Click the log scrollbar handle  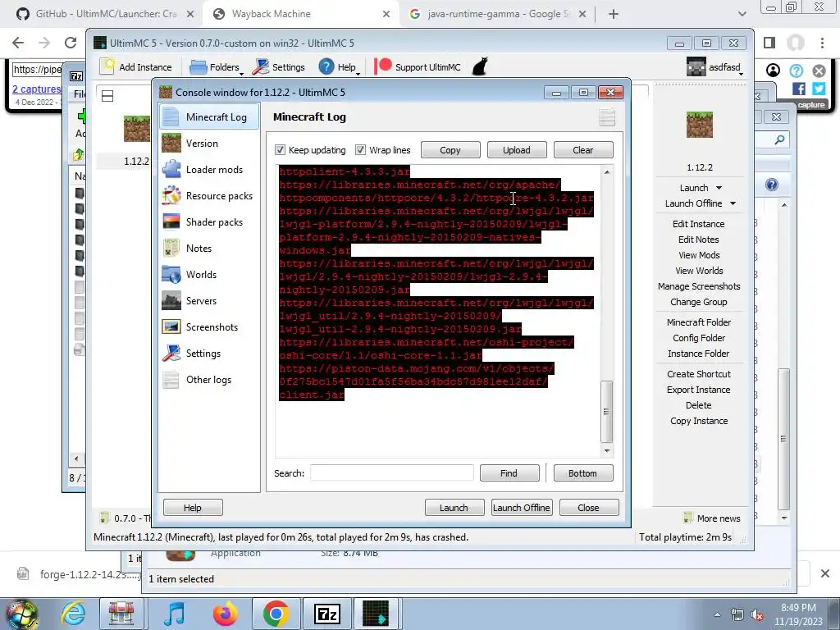click(x=606, y=412)
